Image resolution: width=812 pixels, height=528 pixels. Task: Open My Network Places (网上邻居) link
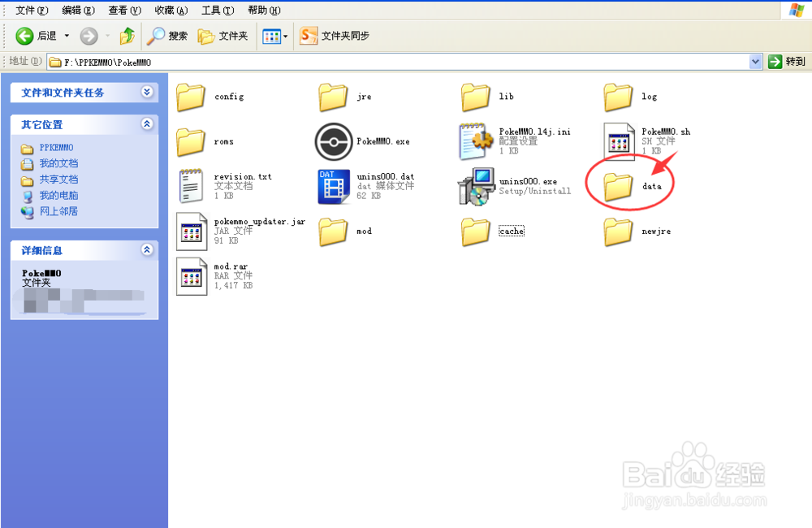click(x=59, y=211)
